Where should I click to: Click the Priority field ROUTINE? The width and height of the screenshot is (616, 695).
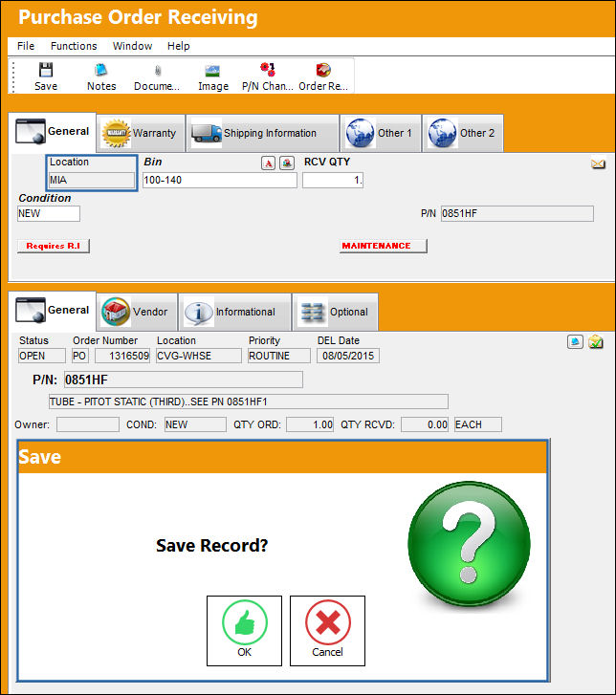click(x=279, y=356)
